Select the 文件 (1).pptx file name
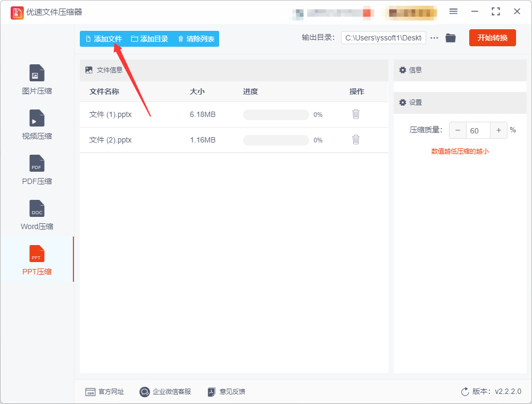532x404 pixels. (110, 115)
